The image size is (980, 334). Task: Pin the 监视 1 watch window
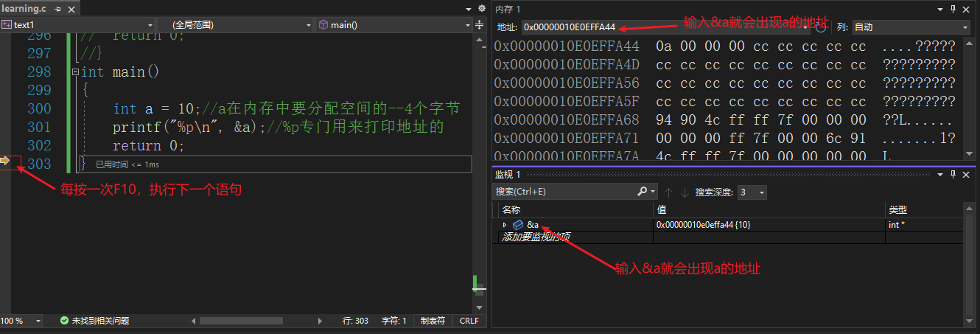[x=953, y=174]
